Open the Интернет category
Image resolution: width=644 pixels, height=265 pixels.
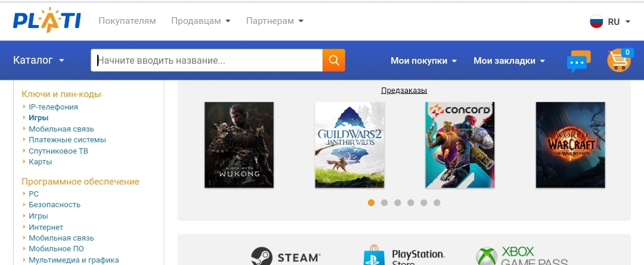pyautogui.click(x=46, y=227)
